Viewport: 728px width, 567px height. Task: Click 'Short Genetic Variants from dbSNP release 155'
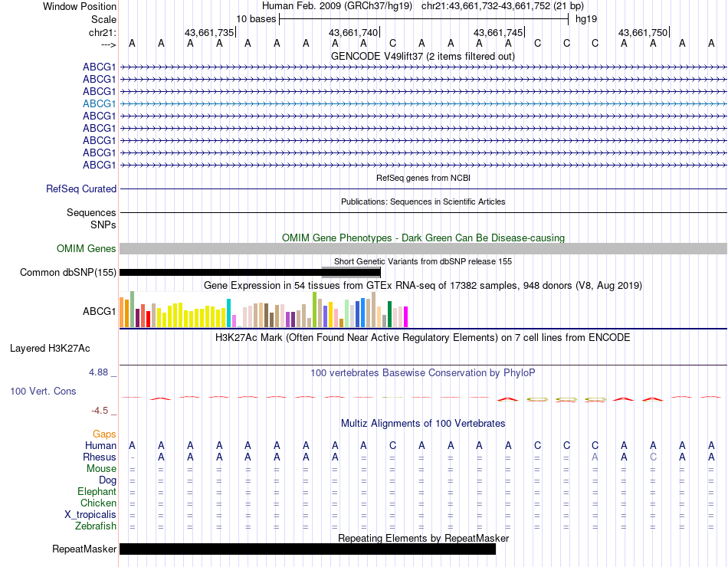click(x=423, y=261)
